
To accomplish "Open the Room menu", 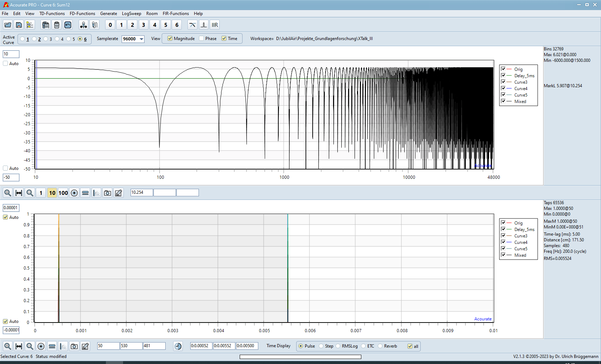I will [x=152, y=14].
